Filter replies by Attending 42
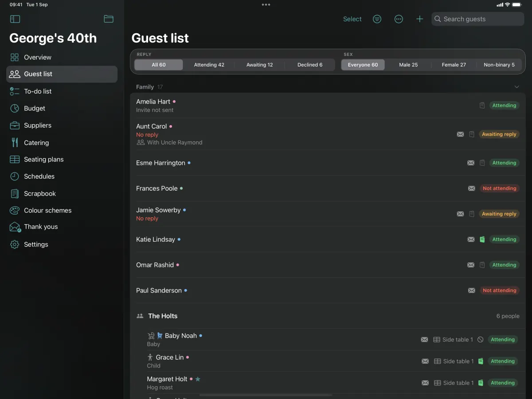Viewport: 532px width, 399px height. coord(209,65)
